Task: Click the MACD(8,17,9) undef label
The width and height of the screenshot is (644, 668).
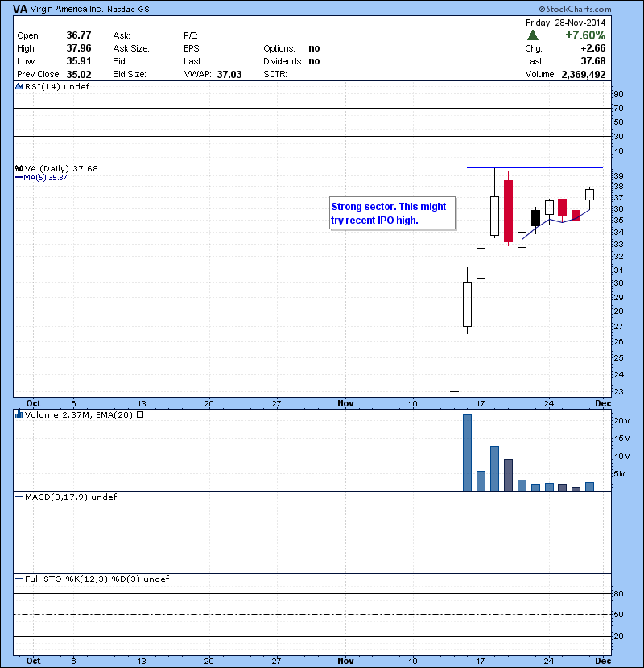Action: click(x=71, y=497)
